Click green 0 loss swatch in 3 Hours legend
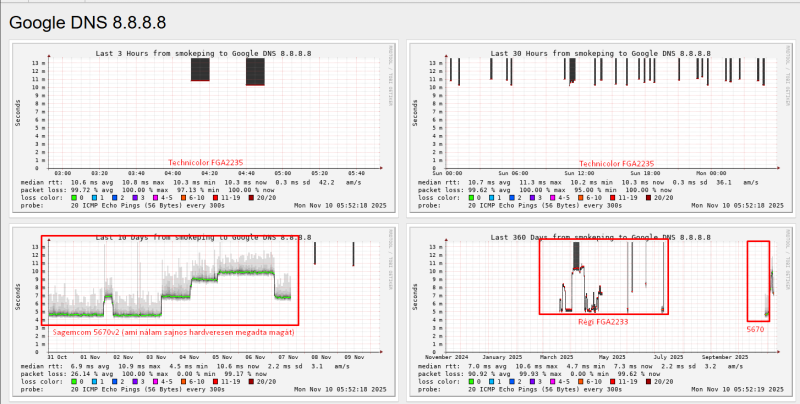800x404 pixels. click(74, 197)
